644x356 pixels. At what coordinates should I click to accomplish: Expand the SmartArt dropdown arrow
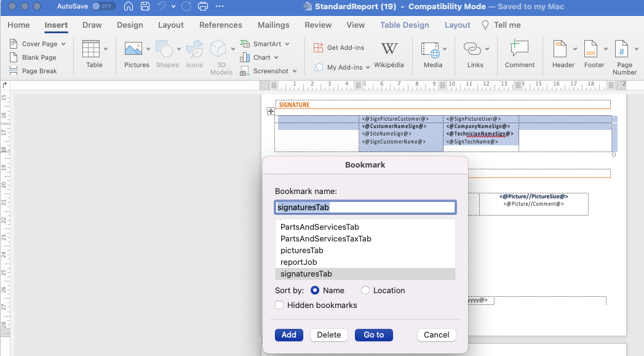(287, 44)
